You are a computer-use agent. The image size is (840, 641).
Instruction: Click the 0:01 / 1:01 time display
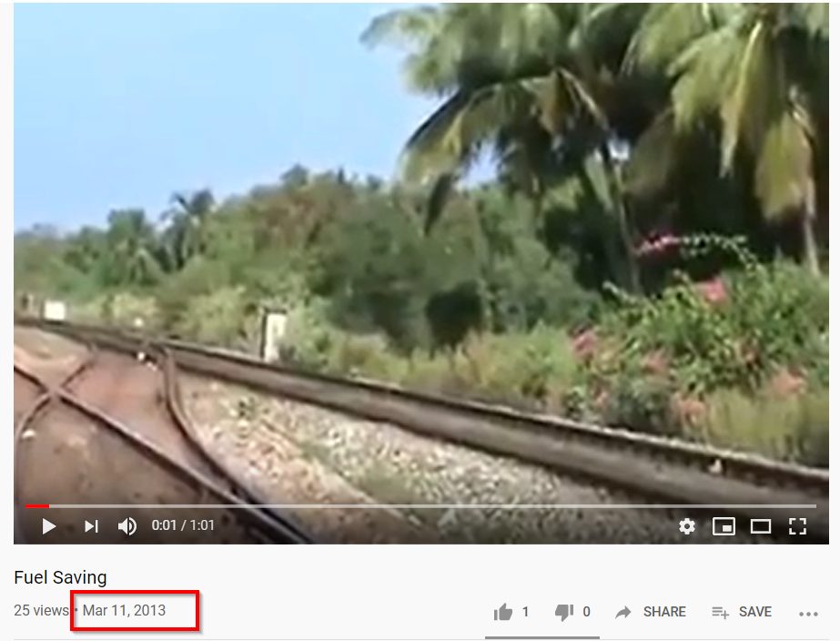click(183, 525)
